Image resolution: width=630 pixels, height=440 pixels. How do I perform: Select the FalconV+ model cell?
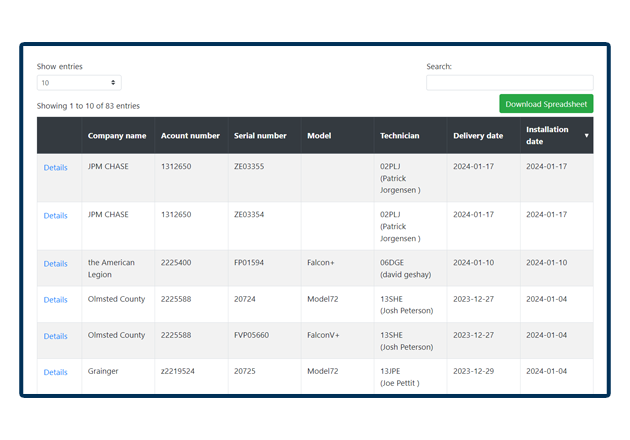pyautogui.click(x=323, y=335)
